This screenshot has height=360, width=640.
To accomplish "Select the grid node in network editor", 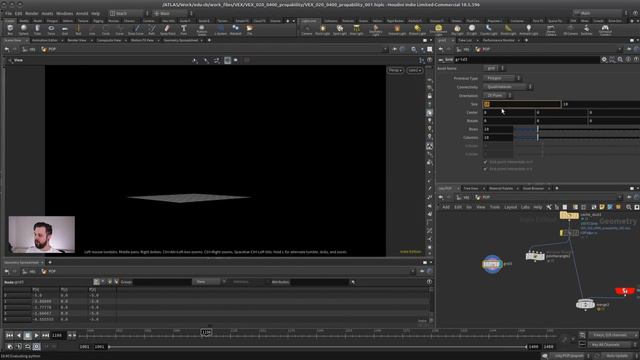I will pos(492,264).
